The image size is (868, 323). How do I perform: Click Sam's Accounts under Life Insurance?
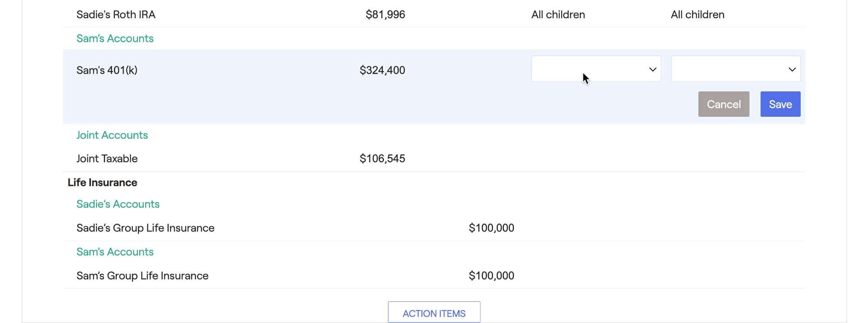coord(115,252)
